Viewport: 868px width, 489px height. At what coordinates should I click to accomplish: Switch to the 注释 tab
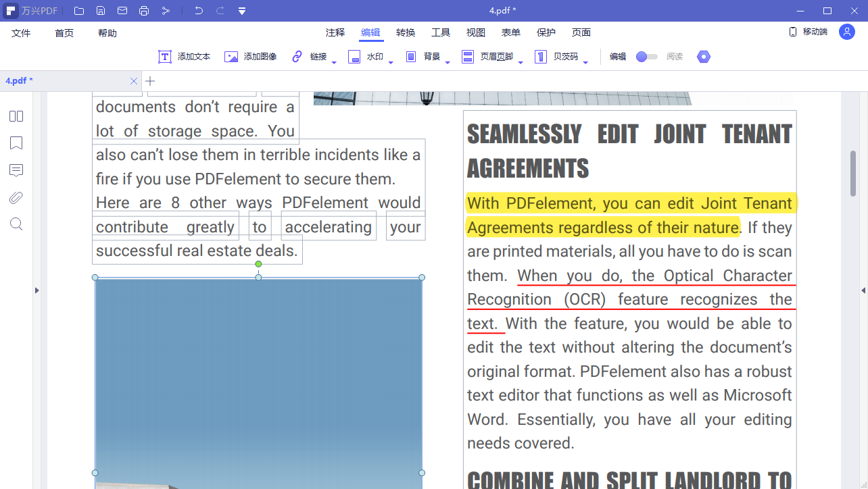click(335, 32)
